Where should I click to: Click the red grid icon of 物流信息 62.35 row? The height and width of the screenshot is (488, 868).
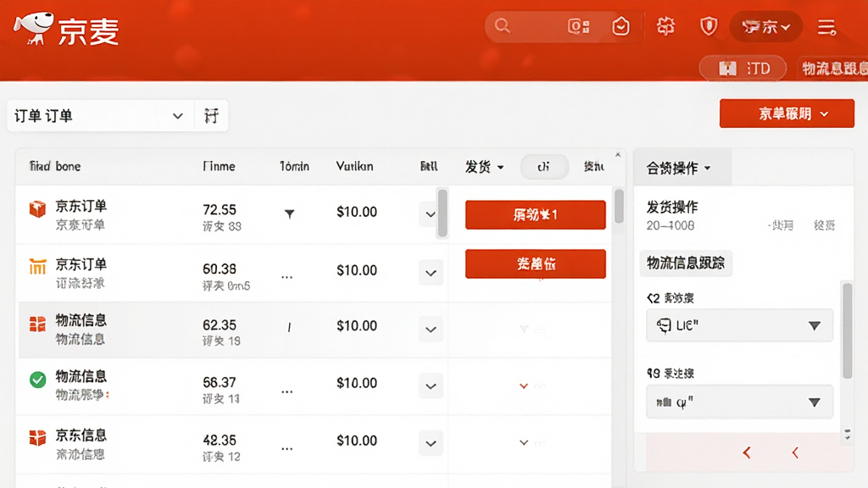(37, 324)
